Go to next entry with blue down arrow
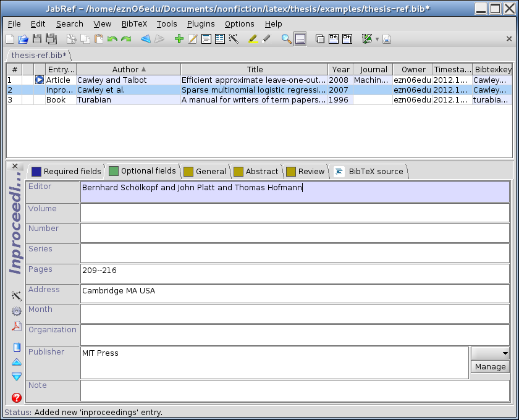Viewport: 519px width, 420px height. click(17, 376)
